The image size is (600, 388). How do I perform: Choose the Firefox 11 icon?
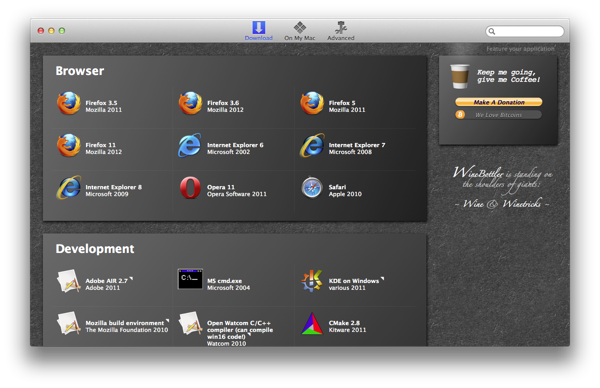69,145
